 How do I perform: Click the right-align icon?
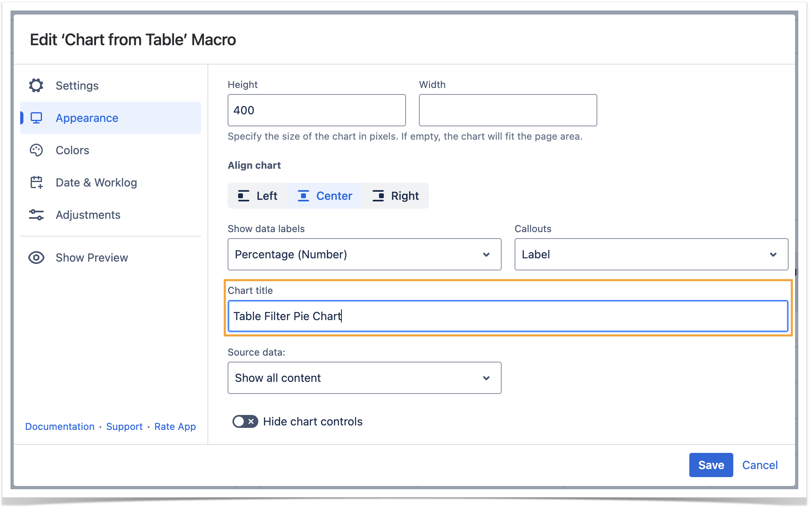pyautogui.click(x=378, y=196)
